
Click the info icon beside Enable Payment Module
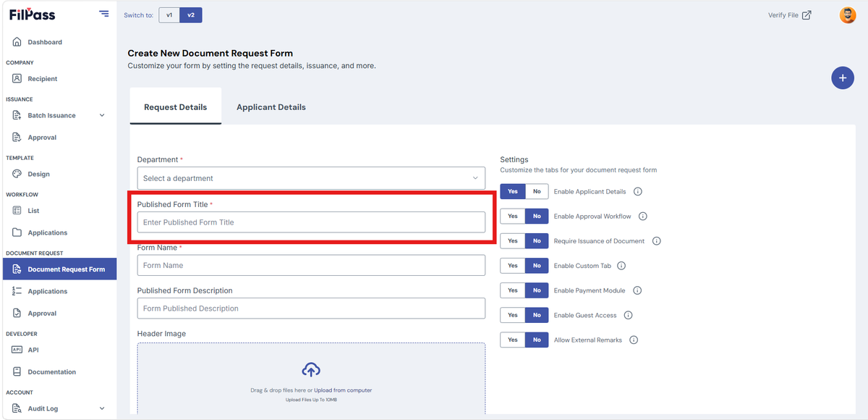pyautogui.click(x=637, y=290)
